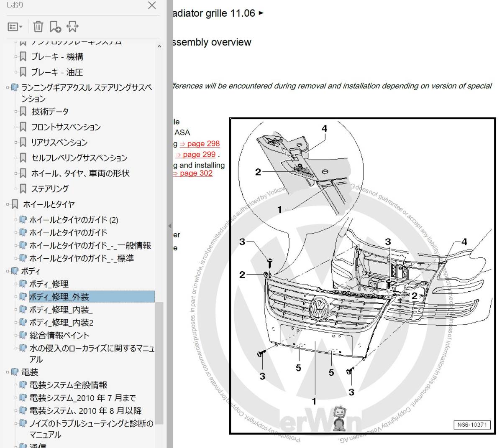The image size is (502, 448).
Task: Follow the page 299 link
Action: pos(195,155)
